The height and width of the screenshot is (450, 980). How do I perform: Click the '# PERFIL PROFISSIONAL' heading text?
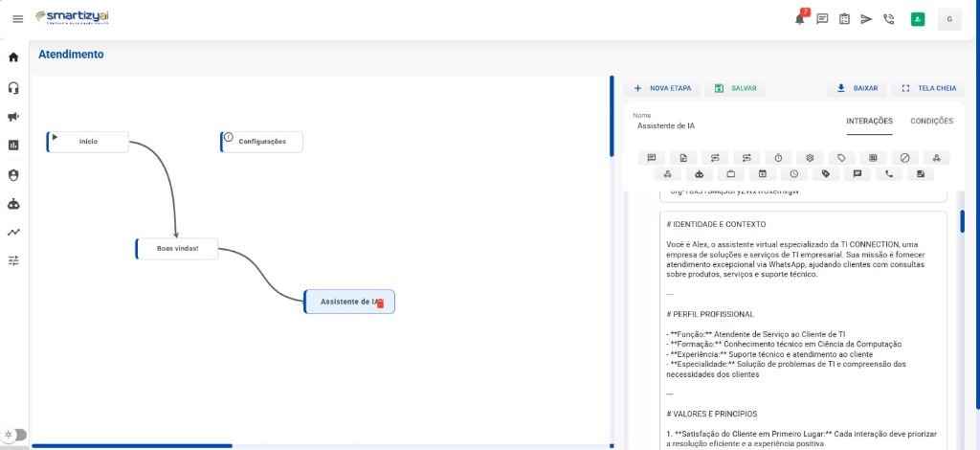click(710, 314)
